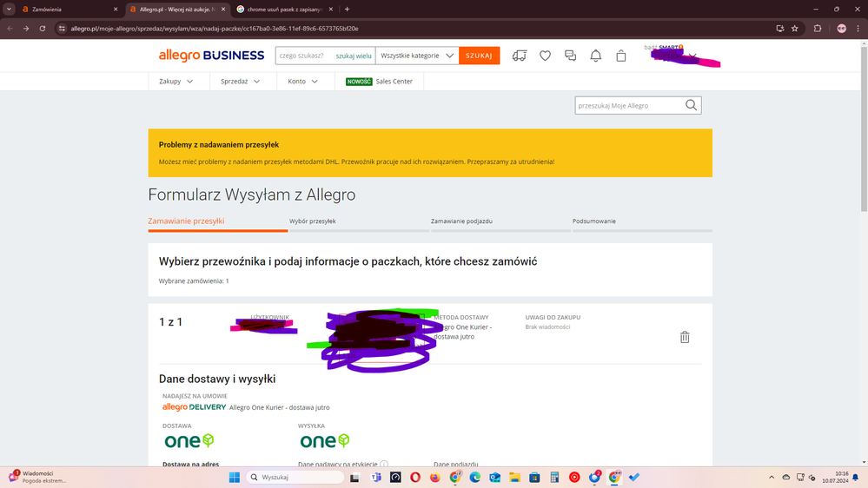The height and width of the screenshot is (488, 868).
Task: Click magnifier in Moje Allegro search
Action: click(x=691, y=105)
